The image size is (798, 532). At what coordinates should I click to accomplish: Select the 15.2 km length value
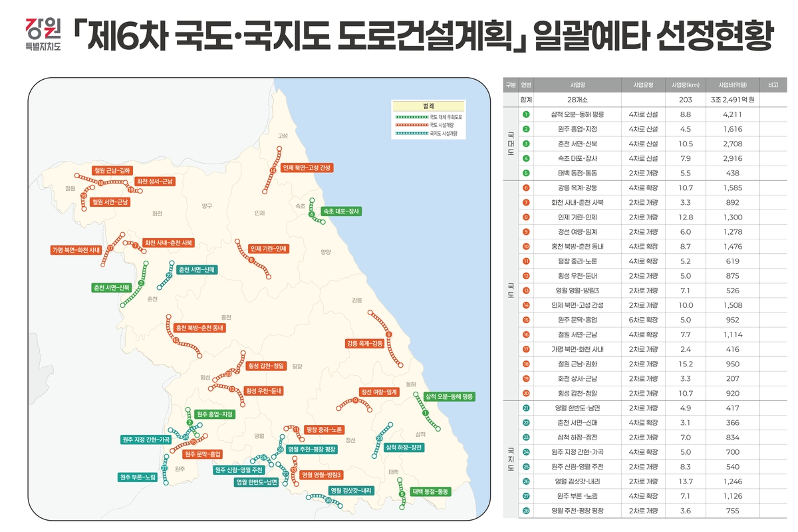[686, 364]
